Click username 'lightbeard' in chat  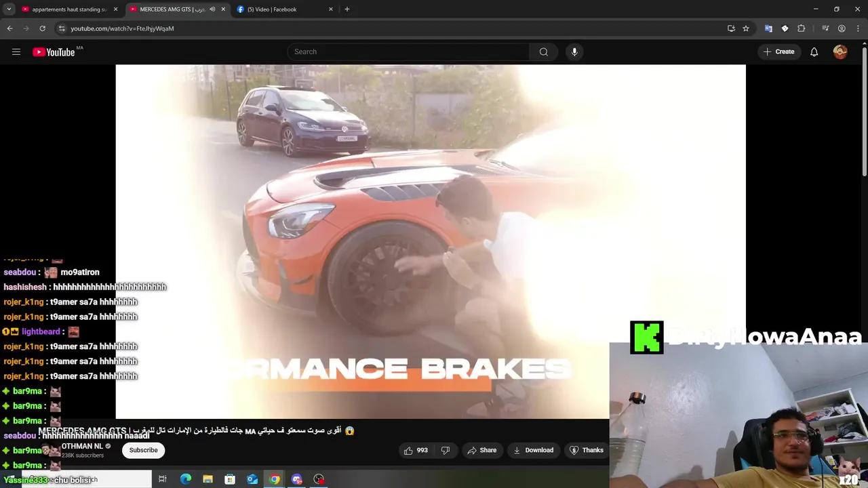point(41,332)
